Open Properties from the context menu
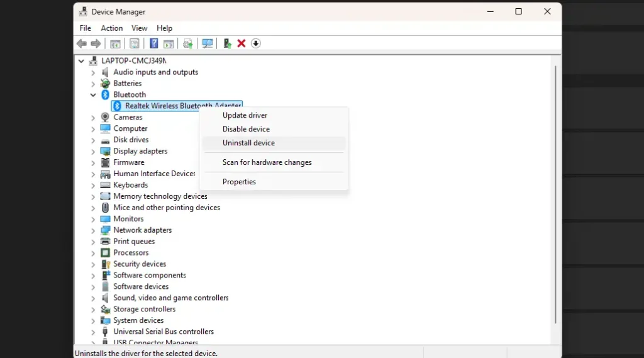The height and width of the screenshot is (358, 644). point(274,182)
